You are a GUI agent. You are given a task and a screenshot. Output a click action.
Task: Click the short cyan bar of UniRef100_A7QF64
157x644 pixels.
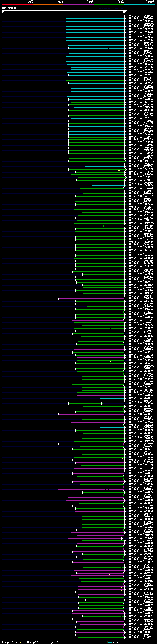[105, 166]
